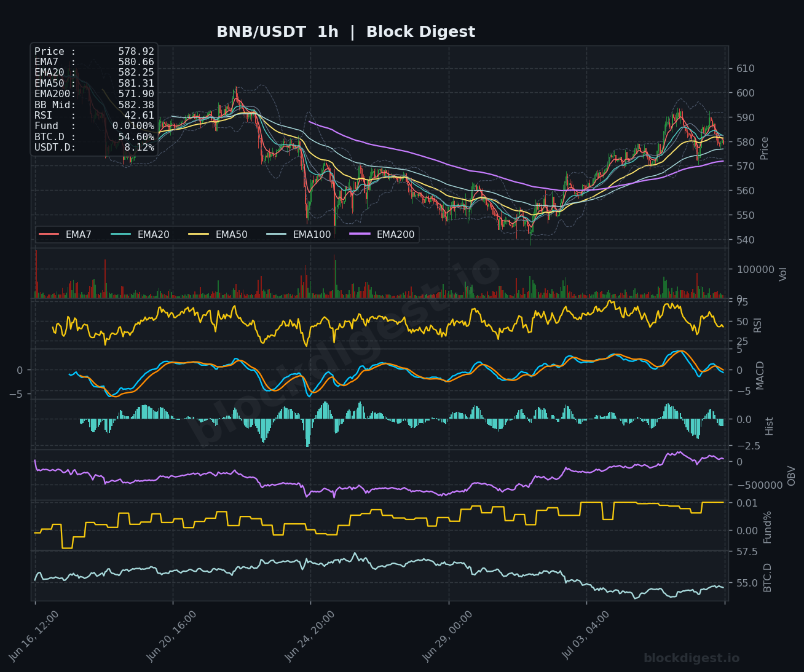Click the EMA20 value 582.25 in info box

coord(136,73)
